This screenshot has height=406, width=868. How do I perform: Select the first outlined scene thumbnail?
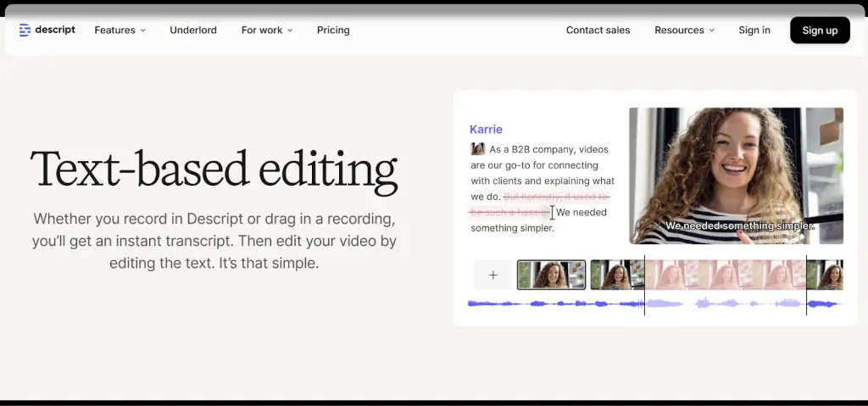(551, 275)
